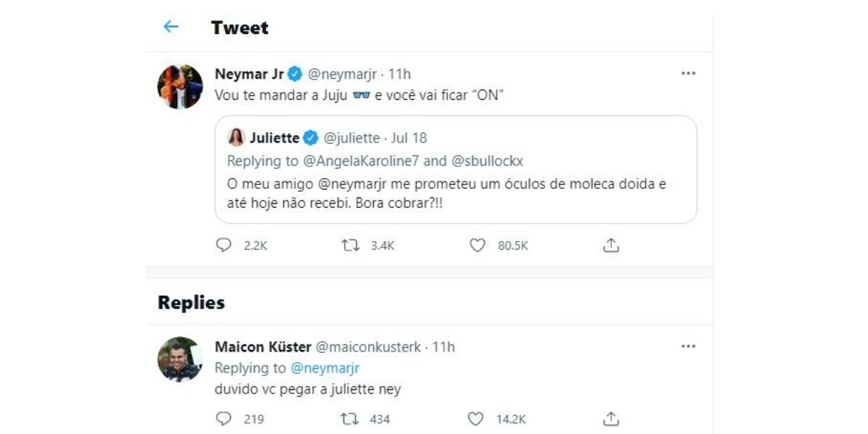
Task: Open Juliette's small avatar in quoted tweet
Action: tap(237, 137)
